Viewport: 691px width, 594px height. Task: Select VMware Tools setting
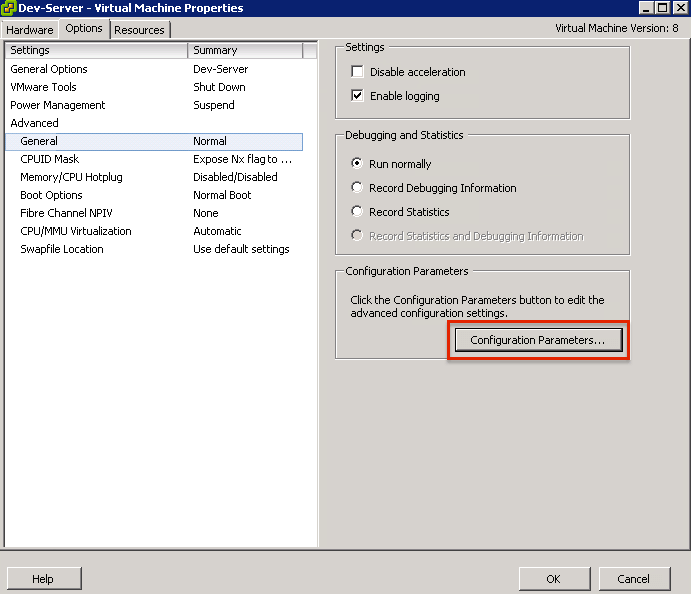pos(43,87)
